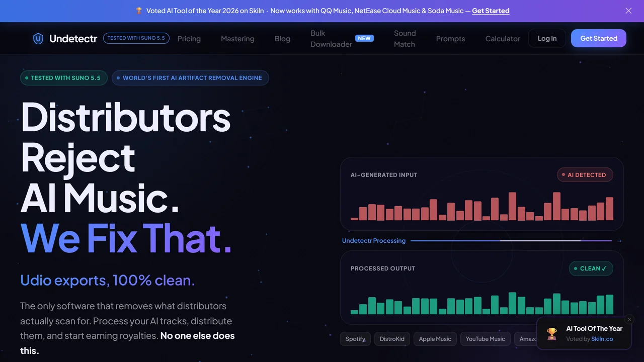Click the arrow after the Undetectr Processing line
This screenshot has width=644, height=362.
tap(619, 241)
